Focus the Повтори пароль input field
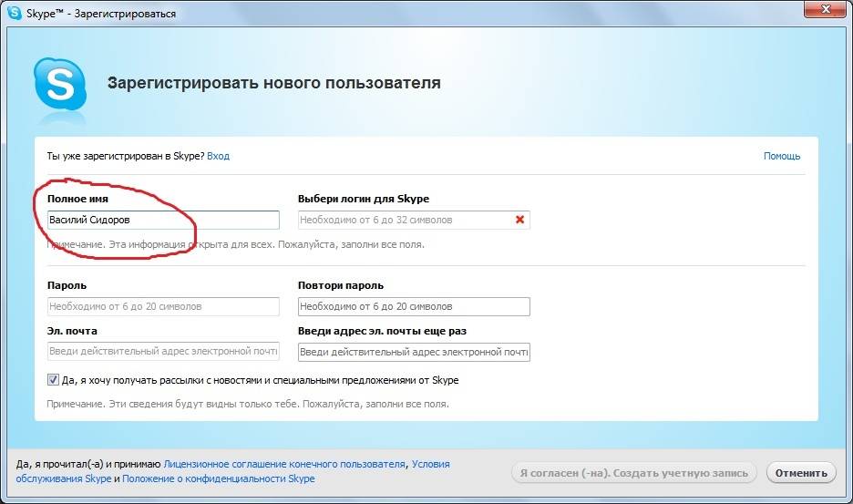This screenshot has height=504, width=853. (x=414, y=306)
